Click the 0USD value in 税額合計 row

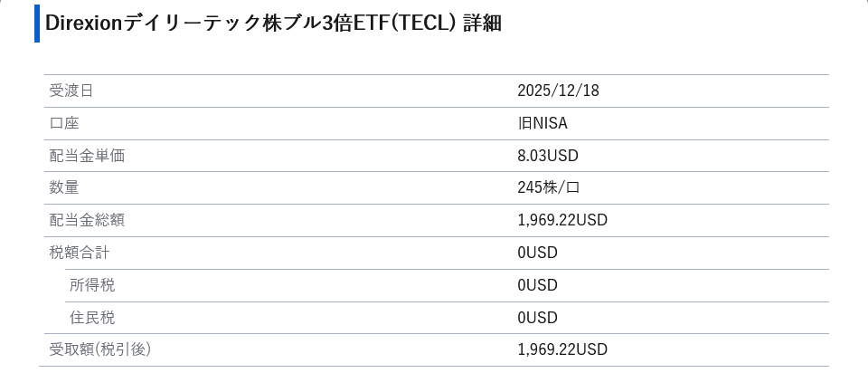(538, 253)
